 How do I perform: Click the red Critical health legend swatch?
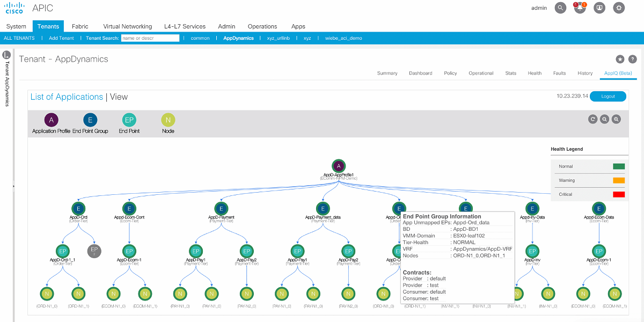click(x=619, y=194)
